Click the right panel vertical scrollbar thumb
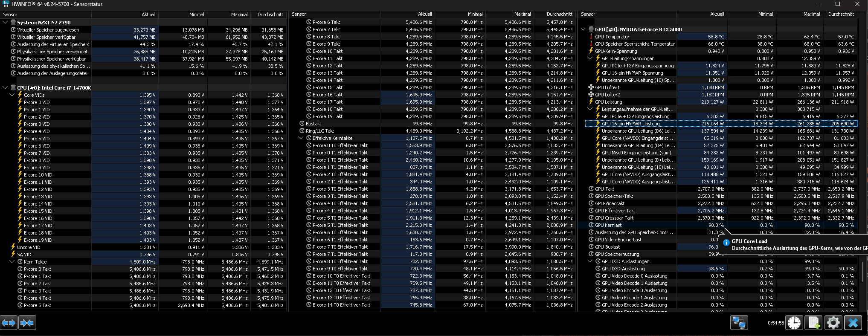The height and width of the screenshot is (336, 868). click(862, 272)
